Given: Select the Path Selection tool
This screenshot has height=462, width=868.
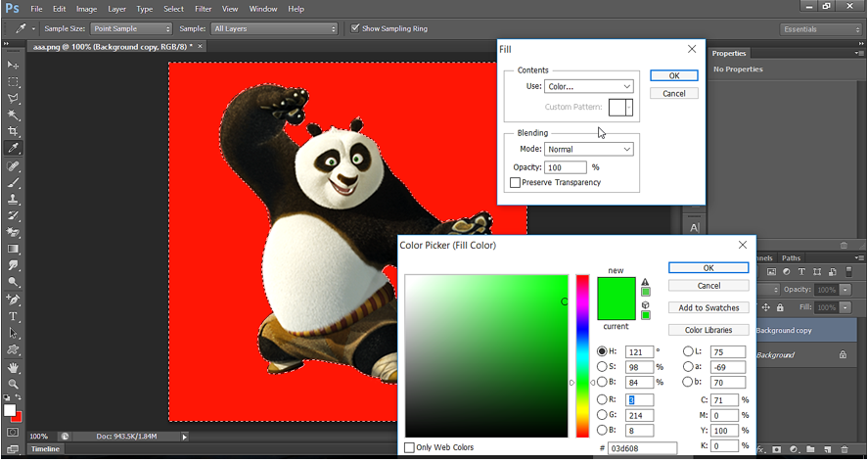Looking at the screenshot, I should click(13, 333).
